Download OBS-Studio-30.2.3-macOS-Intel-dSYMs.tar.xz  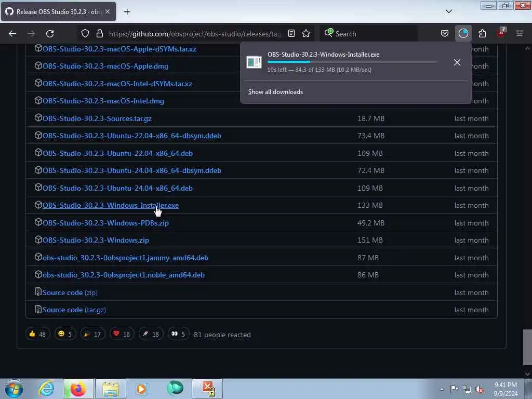pos(117,84)
